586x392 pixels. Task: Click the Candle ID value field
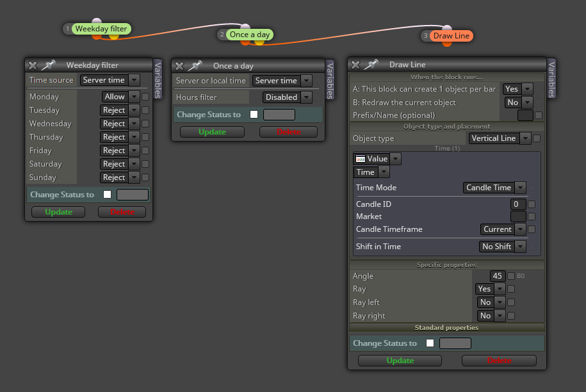pos(518,204)
